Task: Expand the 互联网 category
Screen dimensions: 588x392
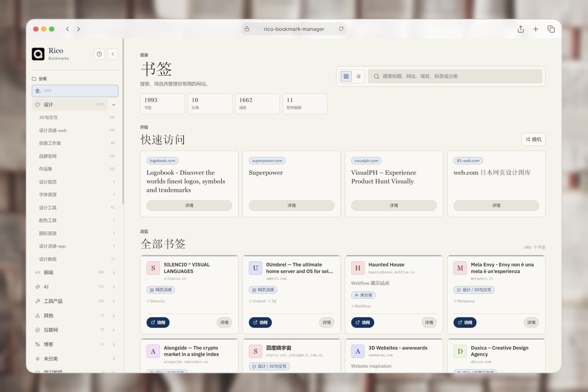Action: click(x=114, y=330)
